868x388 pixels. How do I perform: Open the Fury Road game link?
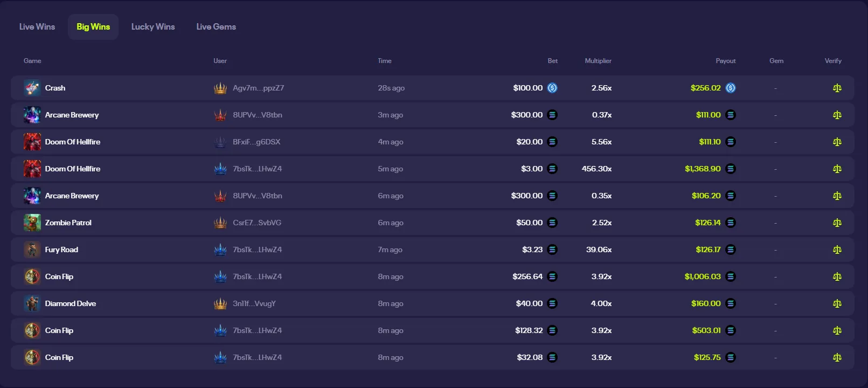[x=61, y=250]
